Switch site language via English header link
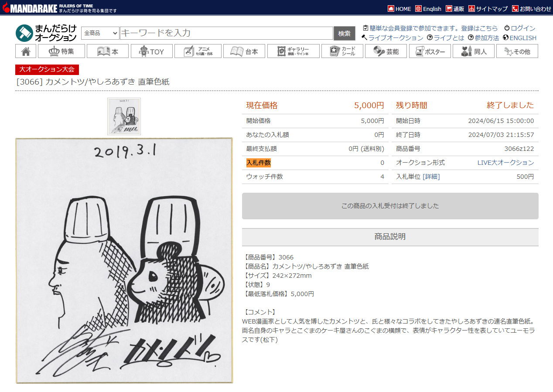The image size is (553, 392). 428,9
